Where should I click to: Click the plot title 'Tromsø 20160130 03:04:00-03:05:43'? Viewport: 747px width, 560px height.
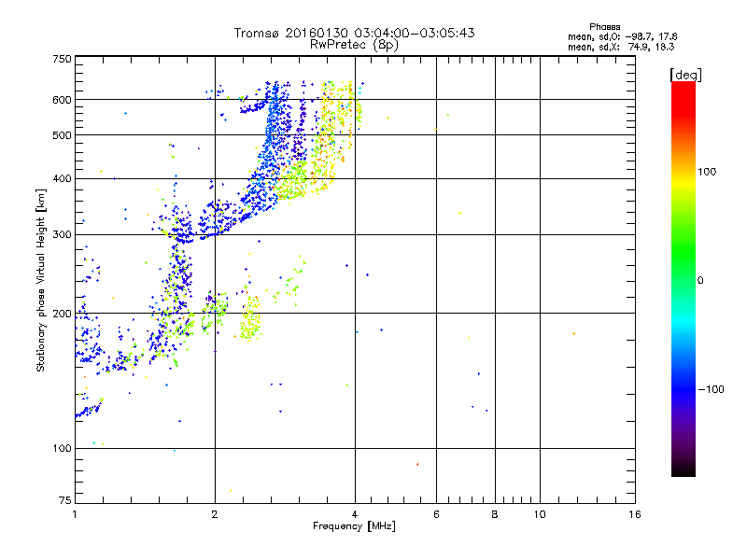coord(354,33)
